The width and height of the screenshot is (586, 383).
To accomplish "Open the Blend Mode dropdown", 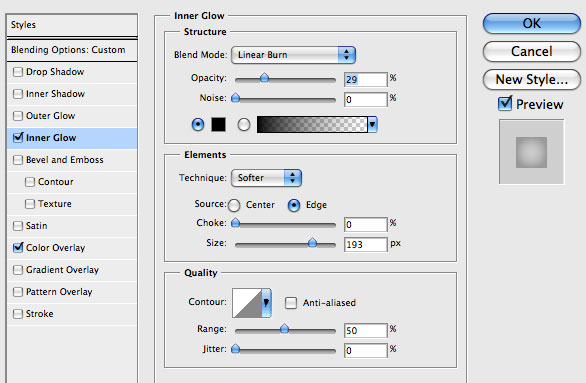I will [293, 55].
